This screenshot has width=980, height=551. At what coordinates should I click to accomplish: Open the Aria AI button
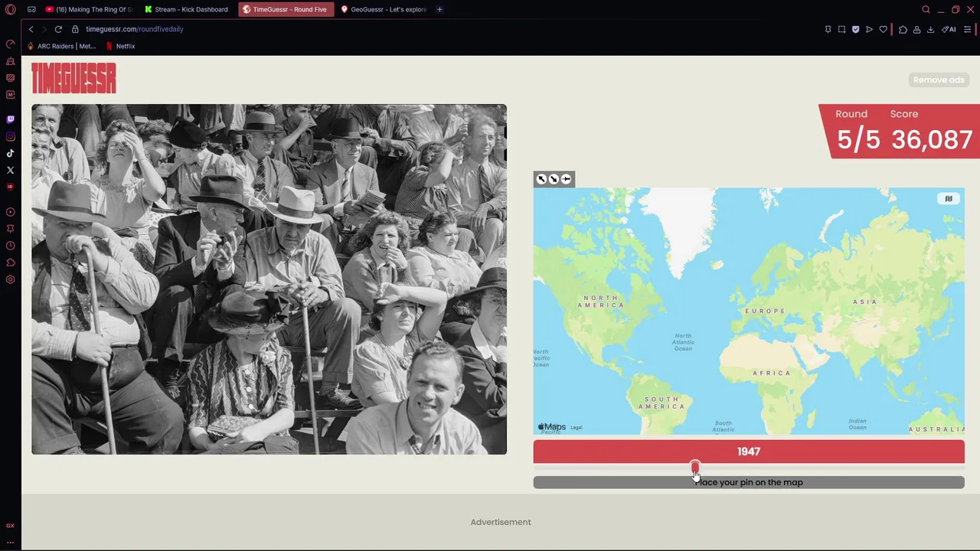click(949, 29)
